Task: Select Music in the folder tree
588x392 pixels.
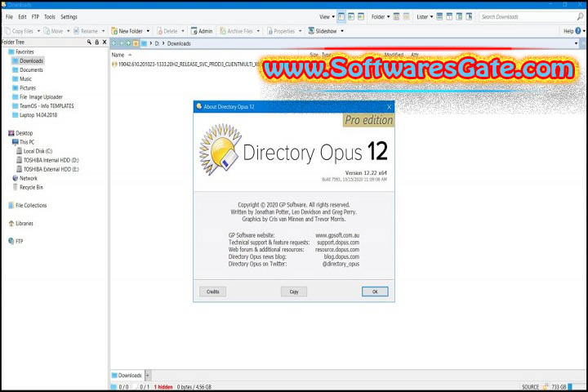Action: click(25, 78)
